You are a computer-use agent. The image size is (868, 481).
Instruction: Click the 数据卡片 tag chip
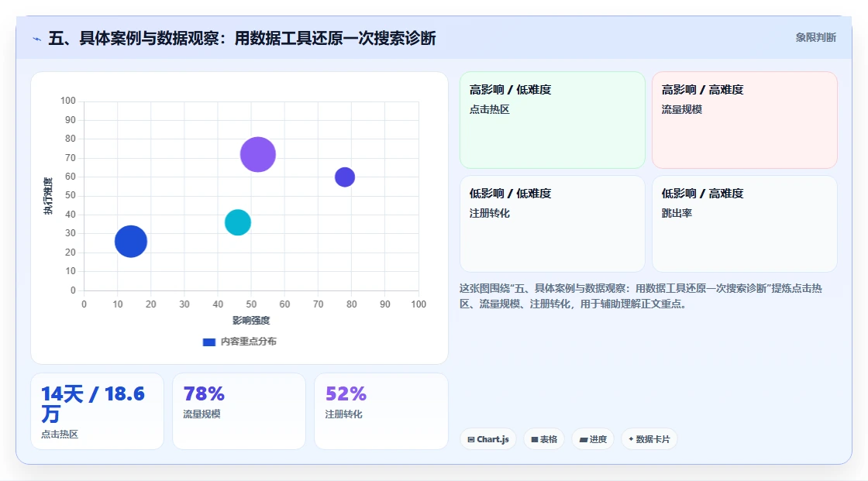coord(649,439)
